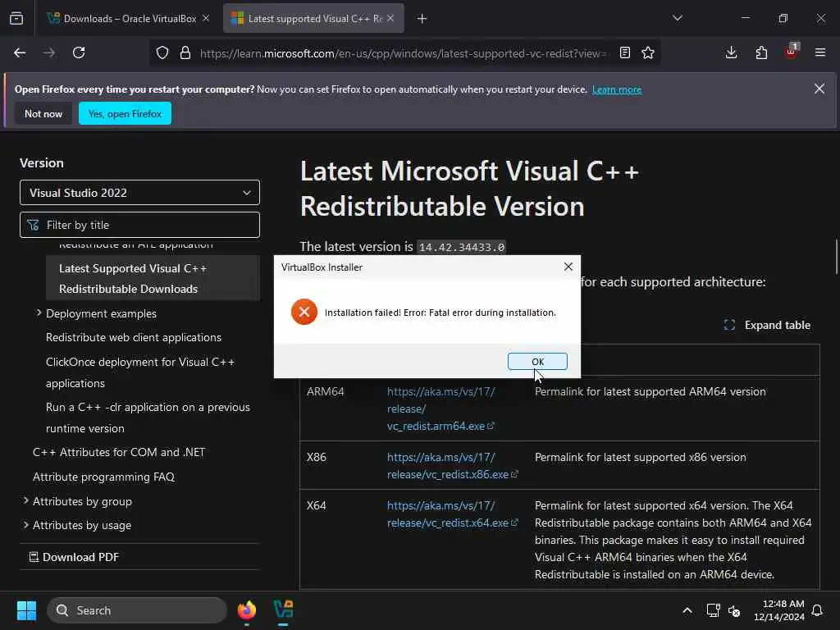Screen dimensions: 840x630
Task: Click the muted volume tray icon
Action: pos(734,610)
